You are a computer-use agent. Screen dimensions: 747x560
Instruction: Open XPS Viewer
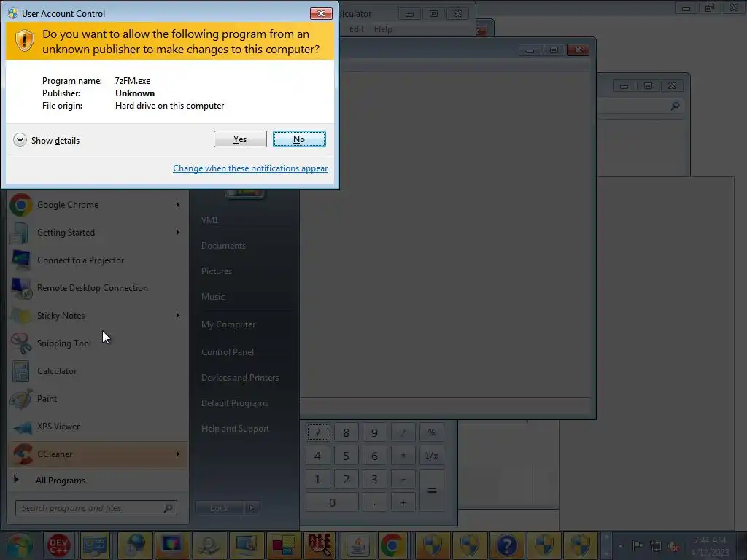[x=98, y=426]
